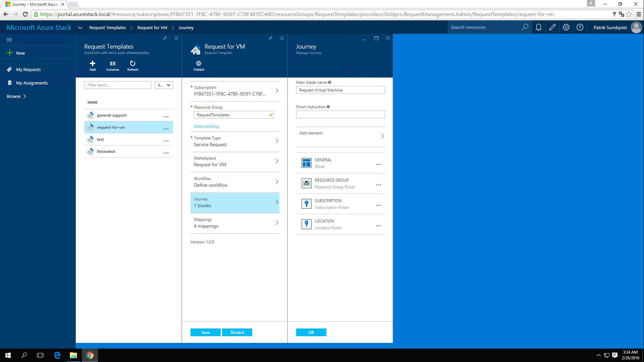The height and width of the screenshot is (362, 644).
Task: Click the edit pencil icon in header
Action: [x=552, y=27]
